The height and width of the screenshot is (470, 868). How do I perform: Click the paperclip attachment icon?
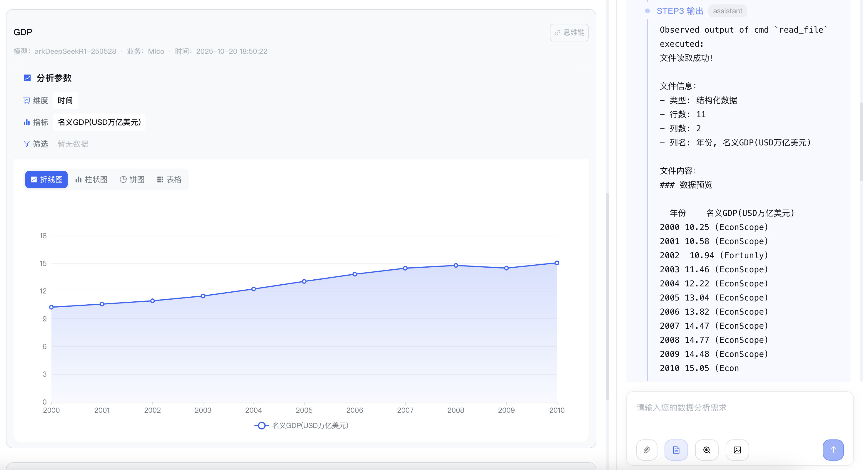pos(647,450)
